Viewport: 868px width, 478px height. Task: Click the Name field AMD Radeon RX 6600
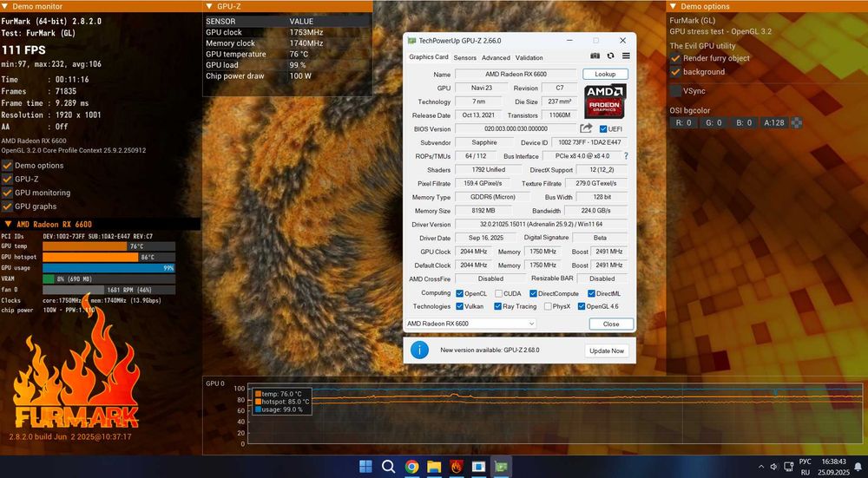click(x=516, y=74)
